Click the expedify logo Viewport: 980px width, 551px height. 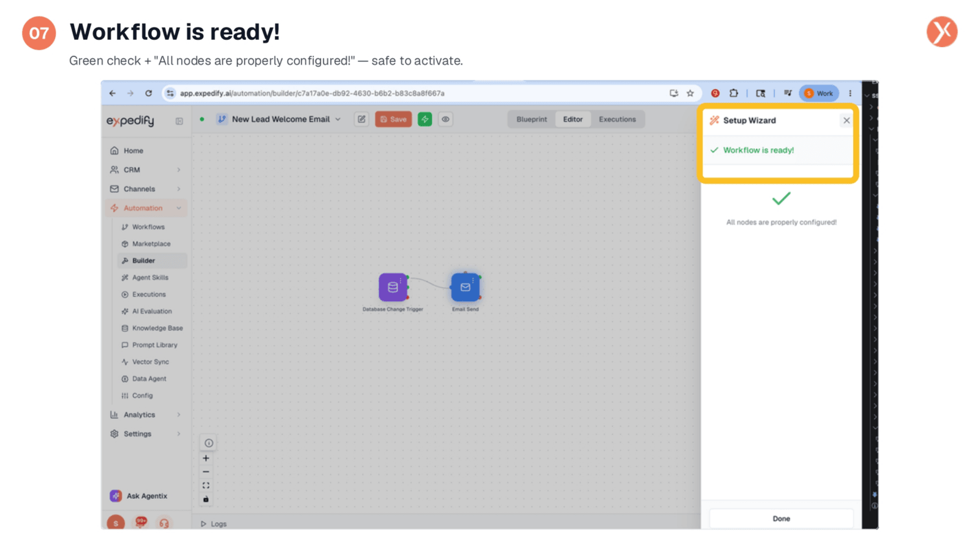pos(130,121)
